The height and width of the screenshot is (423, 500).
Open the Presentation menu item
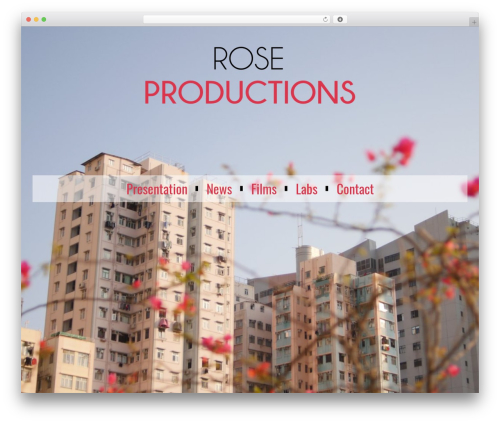pos(157,189)
